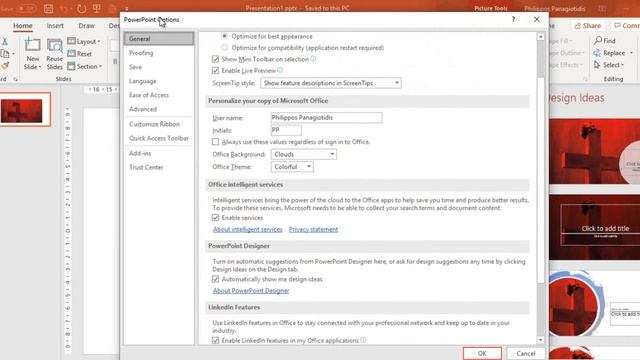
Task: Click the Reset slide icon
Action: (71, 53)
